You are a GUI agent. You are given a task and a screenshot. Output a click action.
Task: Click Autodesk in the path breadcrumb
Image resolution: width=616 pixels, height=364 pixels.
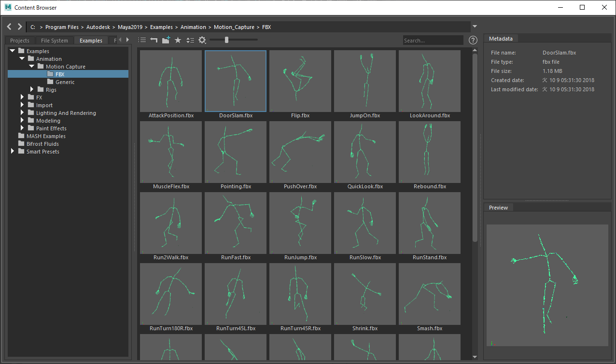pyautogui.click(x=98, y=28)
